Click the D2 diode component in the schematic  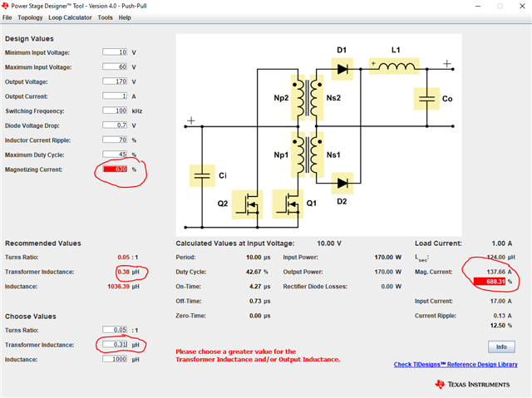point(342,184)
